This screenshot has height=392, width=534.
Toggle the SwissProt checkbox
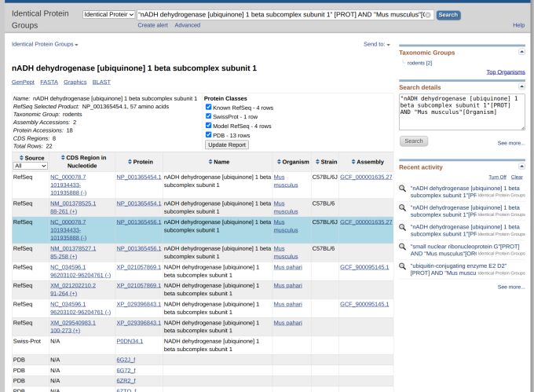pos(209,116)
